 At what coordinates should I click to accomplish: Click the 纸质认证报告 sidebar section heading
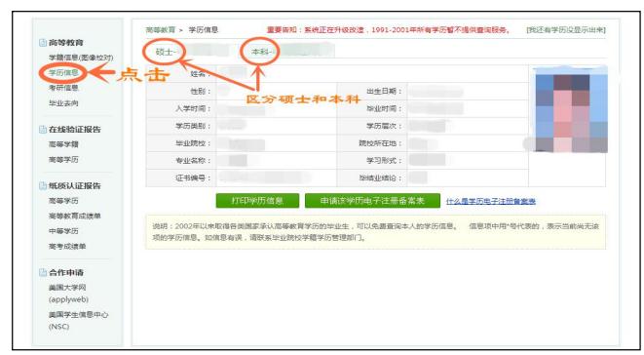[75, 186]
